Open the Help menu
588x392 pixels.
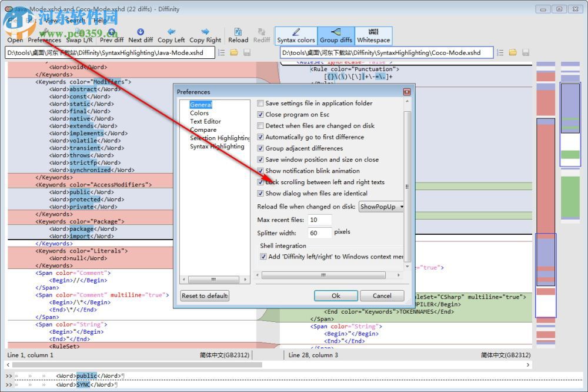tap(100, 20)
